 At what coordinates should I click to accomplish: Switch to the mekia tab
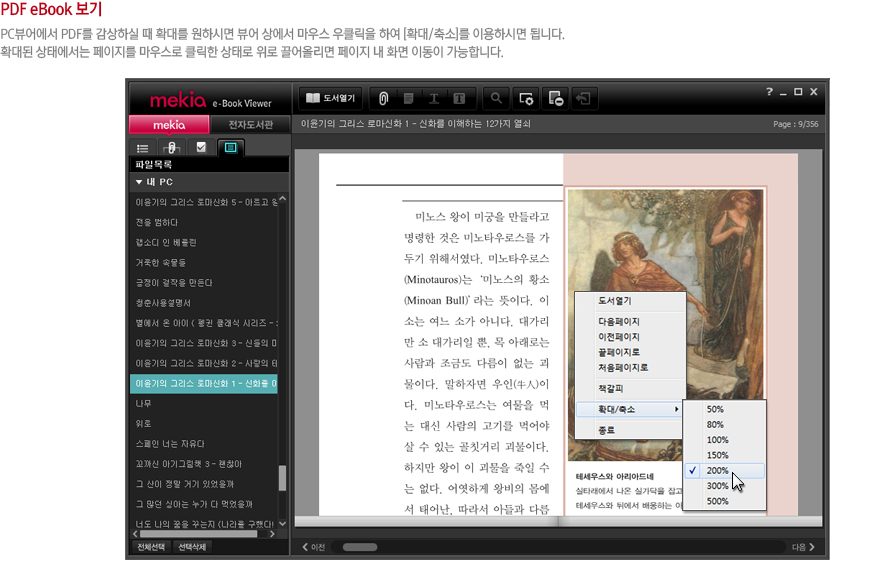(x=169, y=124)
